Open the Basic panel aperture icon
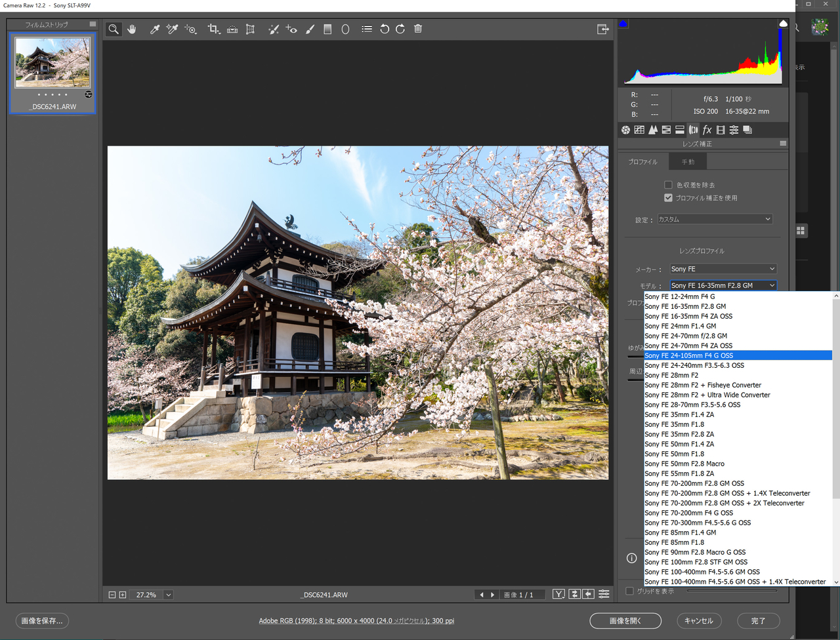Image resolution: width=840 pixels, height=640 pixels. click(x=625, y=130)
